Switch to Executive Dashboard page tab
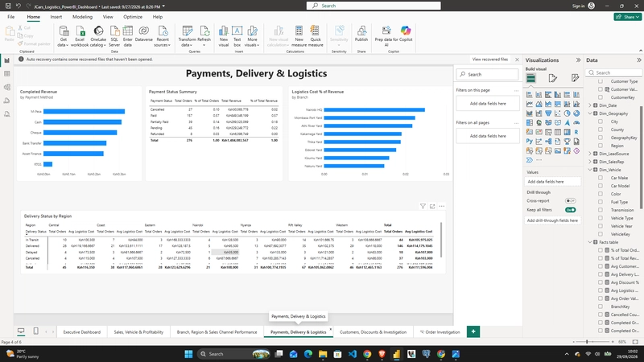Image resolution: width=644 pixels, height=362 pixels. 82,332
